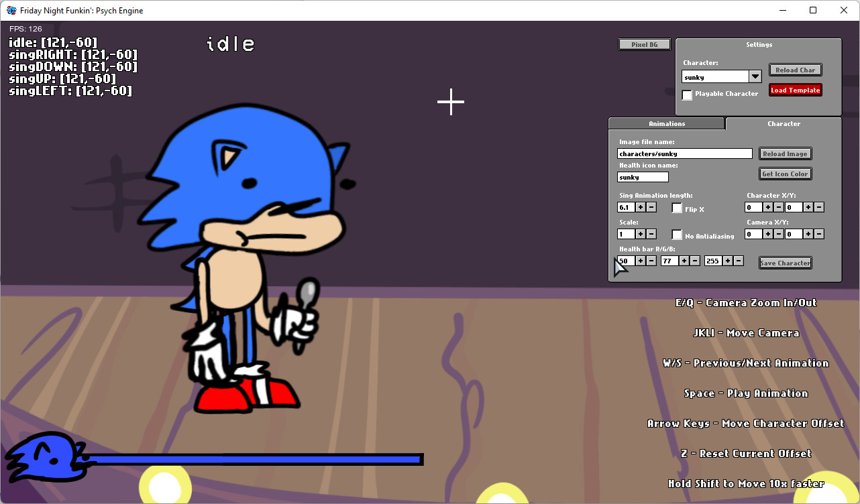Screen dimensions: 860x504
Task: Click the Sing Animation length value field
Action: pos(626,207)
